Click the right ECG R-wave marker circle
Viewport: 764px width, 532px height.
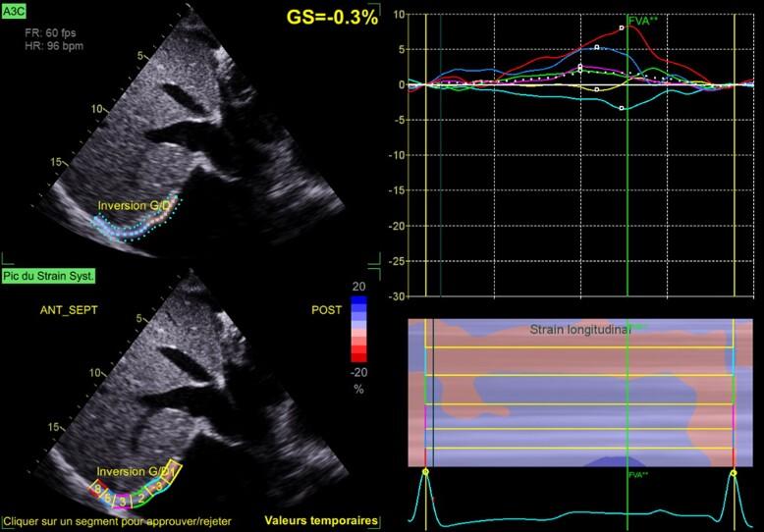pos(734,472)
